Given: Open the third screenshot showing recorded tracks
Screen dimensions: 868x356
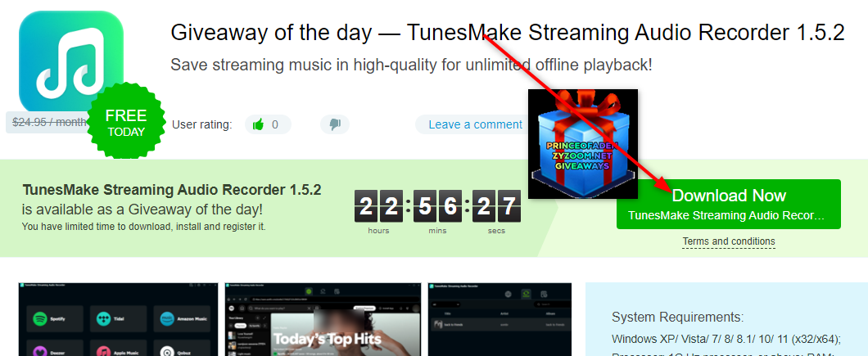Looking at the screenshot, I should click(x=500, y=319).
